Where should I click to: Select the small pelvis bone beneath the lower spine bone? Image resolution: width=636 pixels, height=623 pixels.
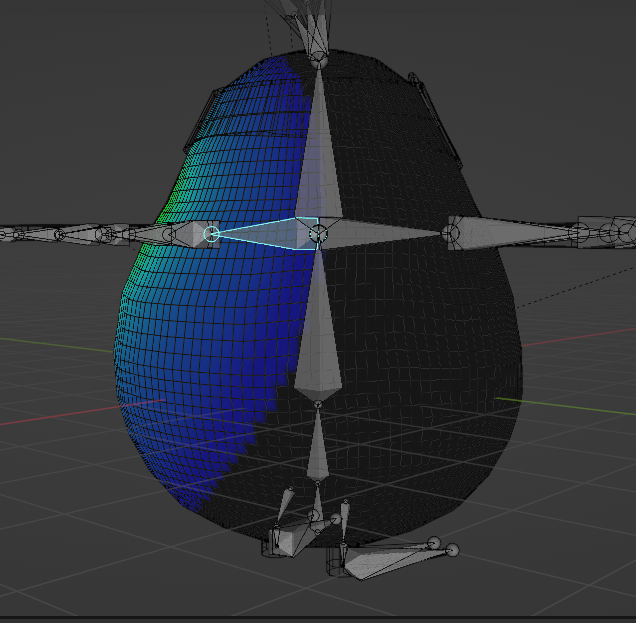[x=318, y=444]
